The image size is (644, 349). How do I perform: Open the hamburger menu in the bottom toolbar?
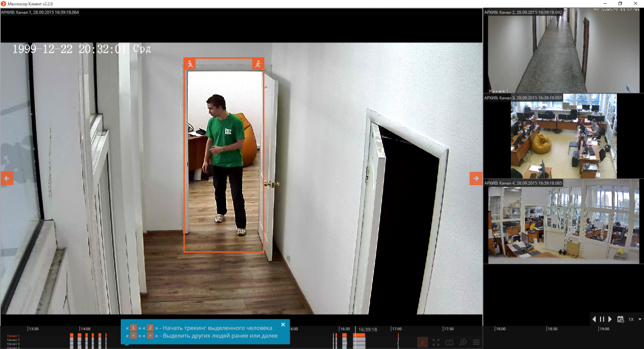coord(475,342)
